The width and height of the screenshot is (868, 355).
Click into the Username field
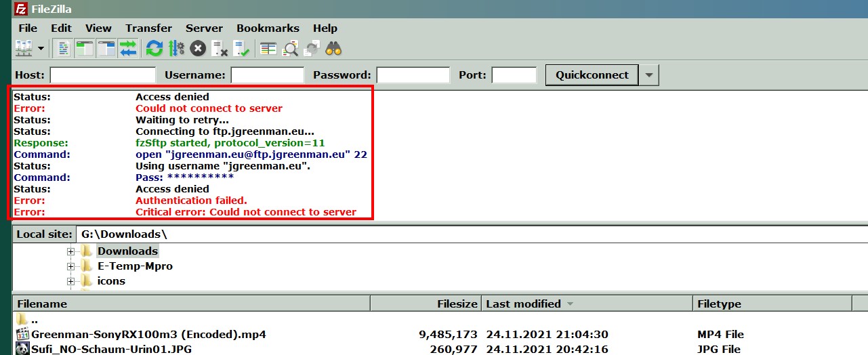click(x=268, y=75)
